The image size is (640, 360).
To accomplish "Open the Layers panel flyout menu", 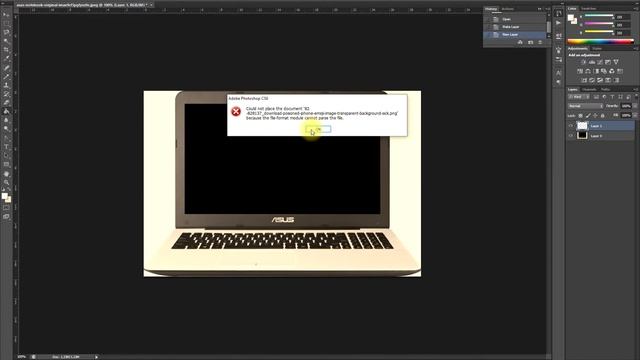I will 636,89.
